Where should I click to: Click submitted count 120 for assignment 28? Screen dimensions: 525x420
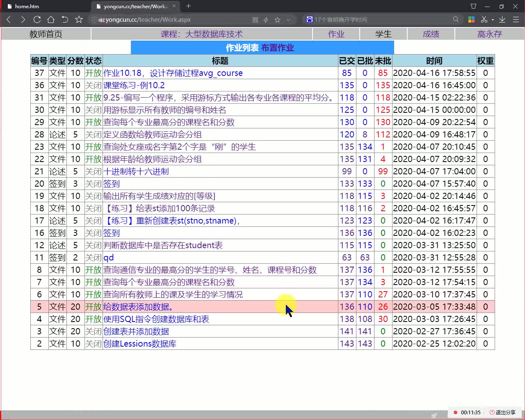point(347,135)
